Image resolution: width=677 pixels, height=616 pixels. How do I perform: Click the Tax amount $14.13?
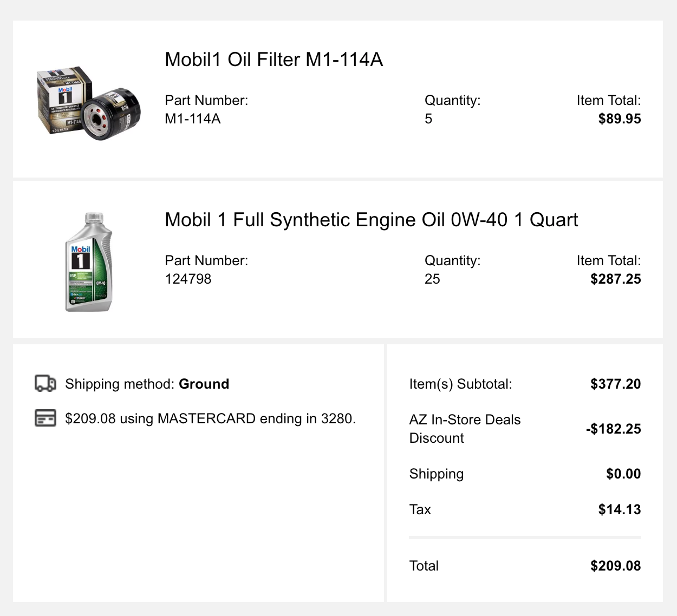[x=619, y=510]
